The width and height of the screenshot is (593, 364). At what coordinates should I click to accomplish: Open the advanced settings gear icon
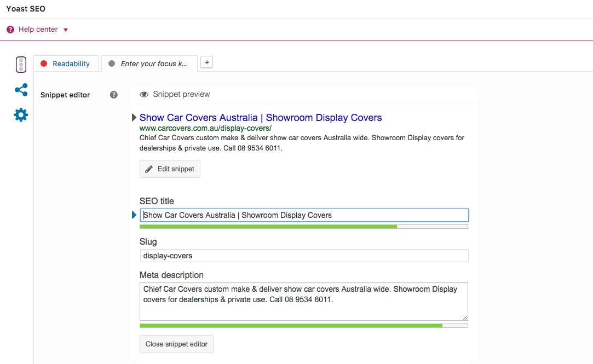pyautogui.click(x=21, y=115)
